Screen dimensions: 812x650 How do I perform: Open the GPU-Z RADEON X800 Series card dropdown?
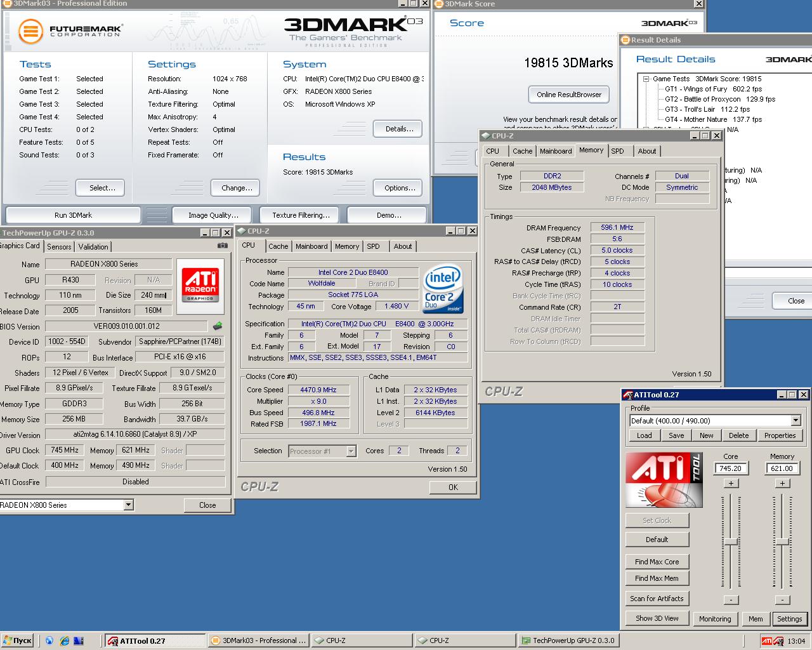point(128,505)
